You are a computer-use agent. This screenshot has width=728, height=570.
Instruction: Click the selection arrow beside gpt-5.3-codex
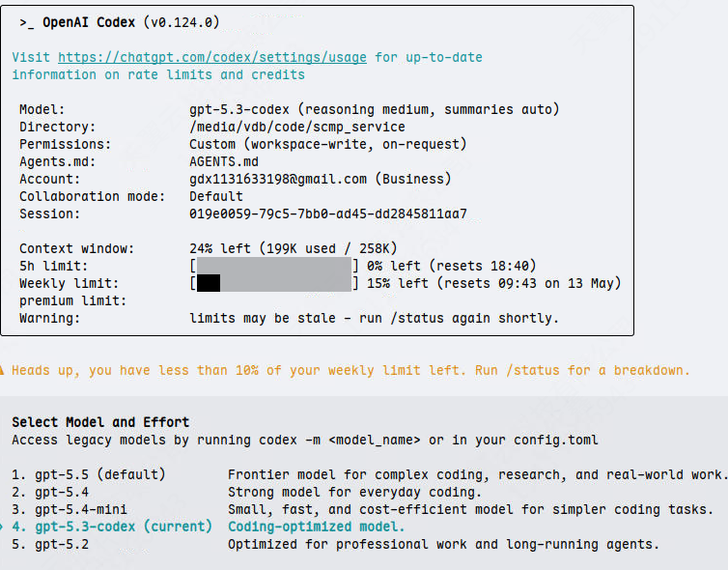coord(1,527)
